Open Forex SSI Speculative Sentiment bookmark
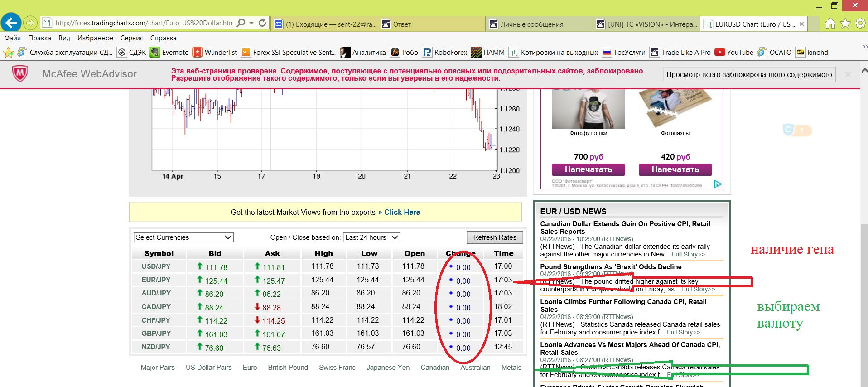 pyautogui.click(x=289, y=53)
